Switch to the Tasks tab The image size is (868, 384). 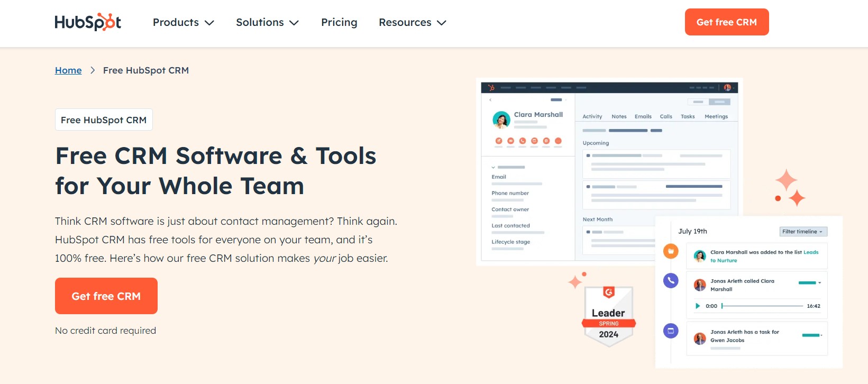click(688, 116)
